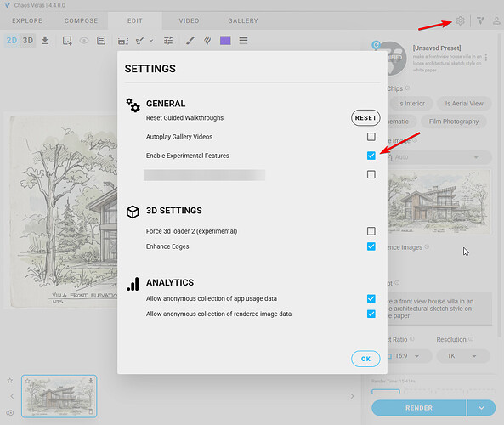Image resolution: width=504 pixels, height=425 pixels.
Task: Uncheck Enhance Edges option
Action: coord(371,246)
